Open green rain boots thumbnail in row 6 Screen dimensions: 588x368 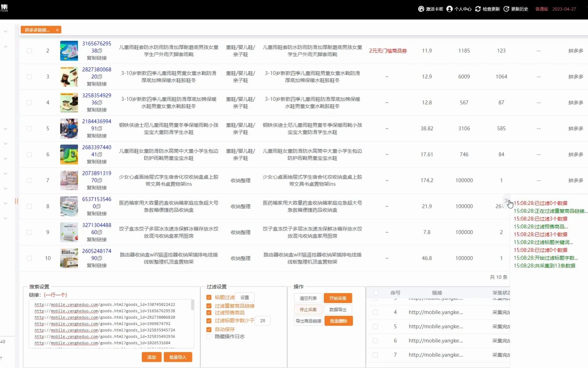coord(69,154)
